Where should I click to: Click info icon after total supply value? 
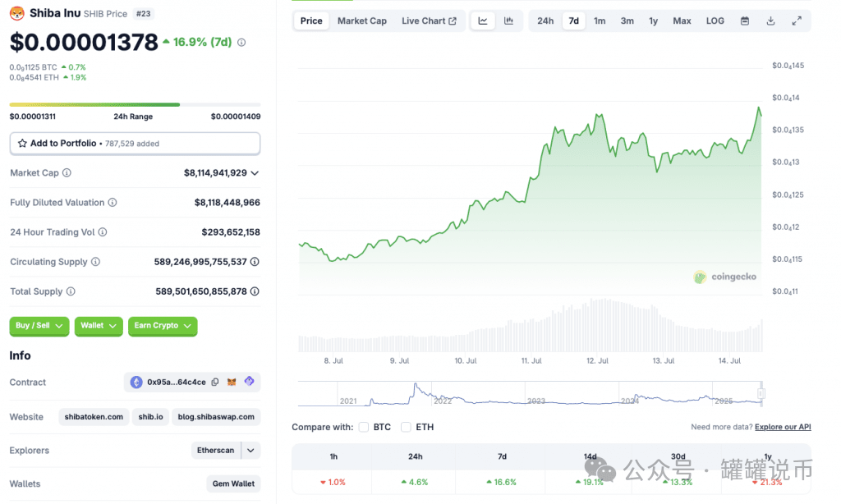[x=255, y=291]
